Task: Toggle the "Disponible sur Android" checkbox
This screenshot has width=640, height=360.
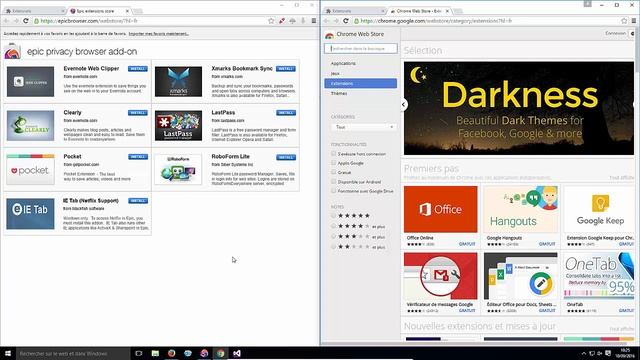Action: [333, 182]
